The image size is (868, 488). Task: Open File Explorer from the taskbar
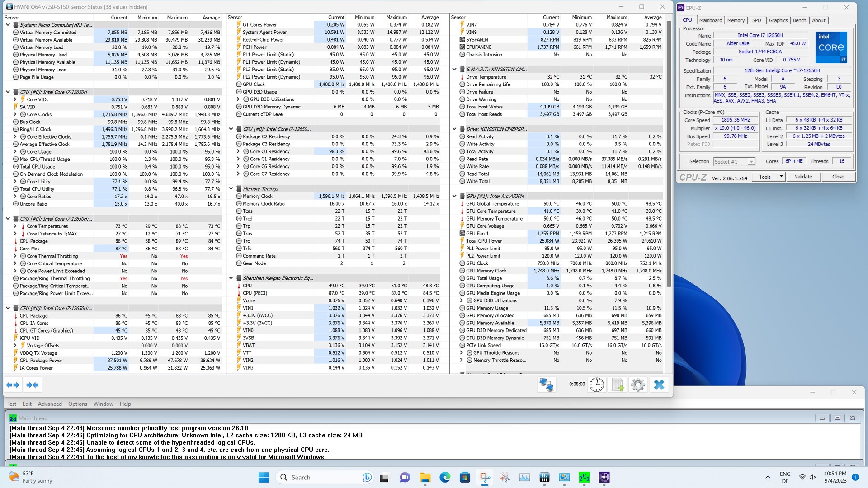425,477
